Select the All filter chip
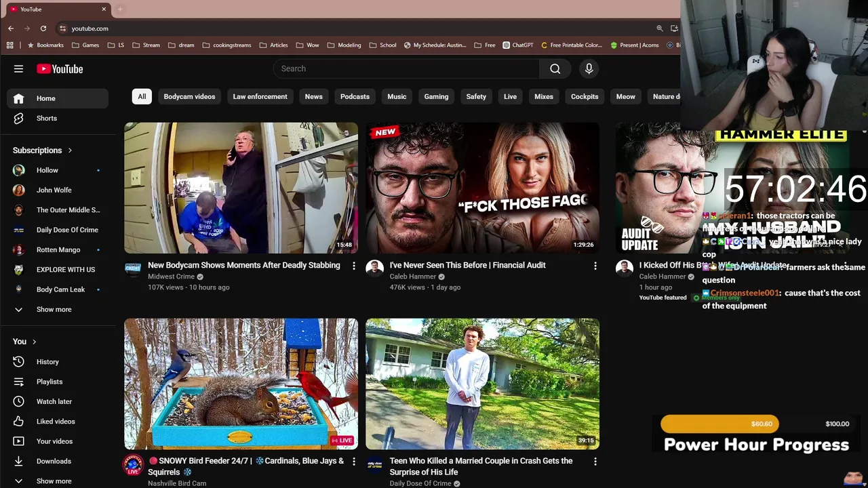Screen dimensions: 868x488 142,96
